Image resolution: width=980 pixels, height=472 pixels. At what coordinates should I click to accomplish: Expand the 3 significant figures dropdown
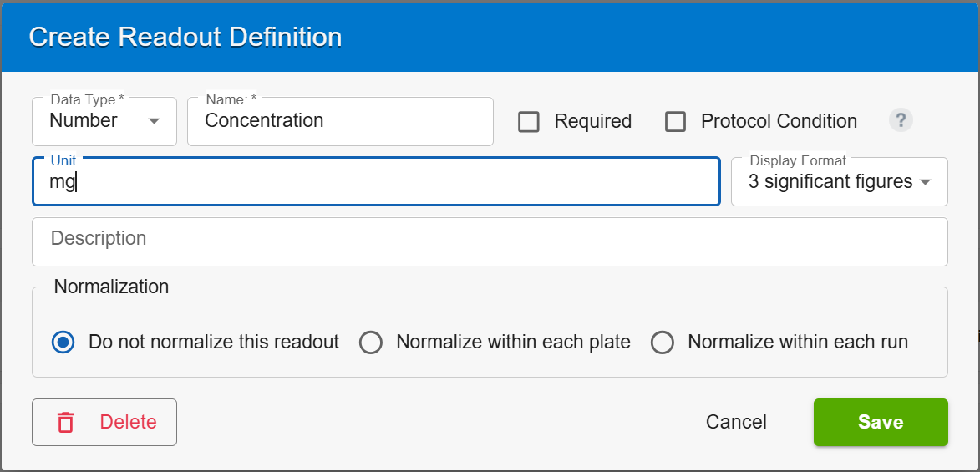point(840,181)
